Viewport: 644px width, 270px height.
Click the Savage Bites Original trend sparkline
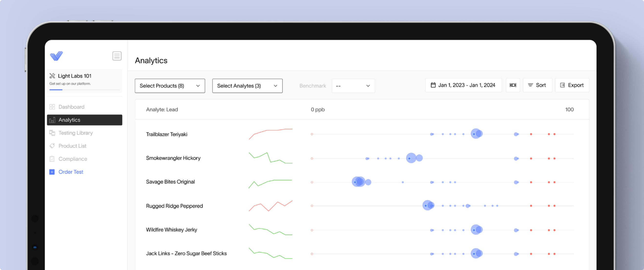pos(270,184)
